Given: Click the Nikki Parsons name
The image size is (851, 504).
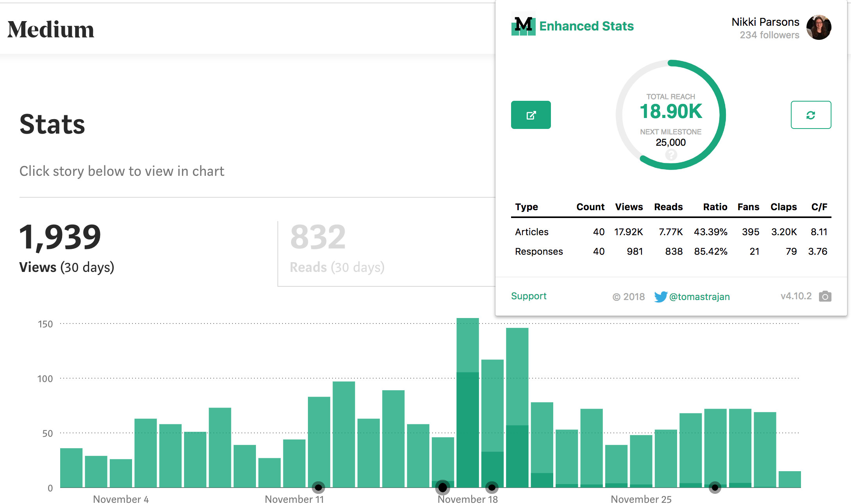Looking at the screenshot, I should 765,22.
